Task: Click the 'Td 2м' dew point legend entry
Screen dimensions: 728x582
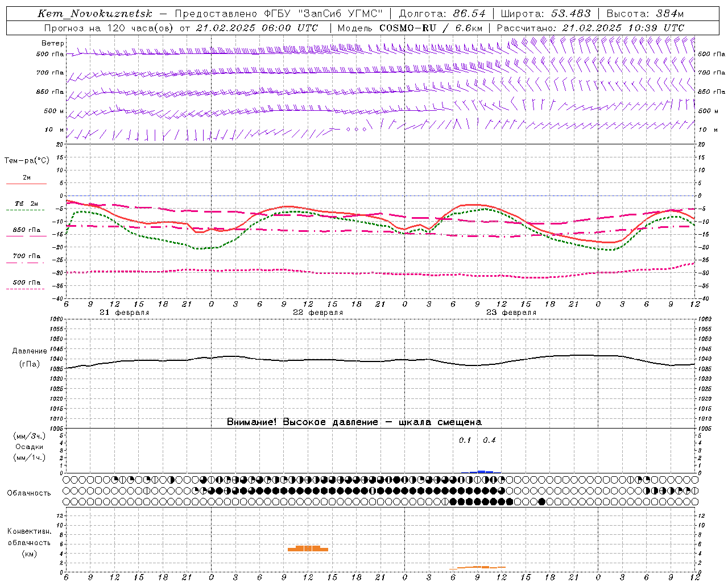Action: click(x=27, y=203)
